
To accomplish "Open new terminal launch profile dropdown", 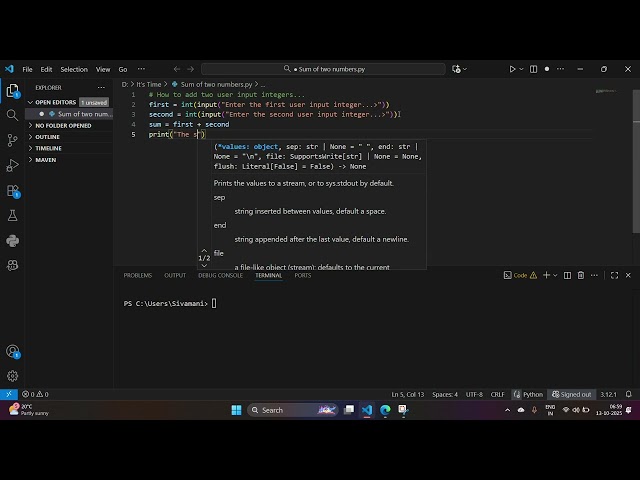I will [x=555, y=276].
